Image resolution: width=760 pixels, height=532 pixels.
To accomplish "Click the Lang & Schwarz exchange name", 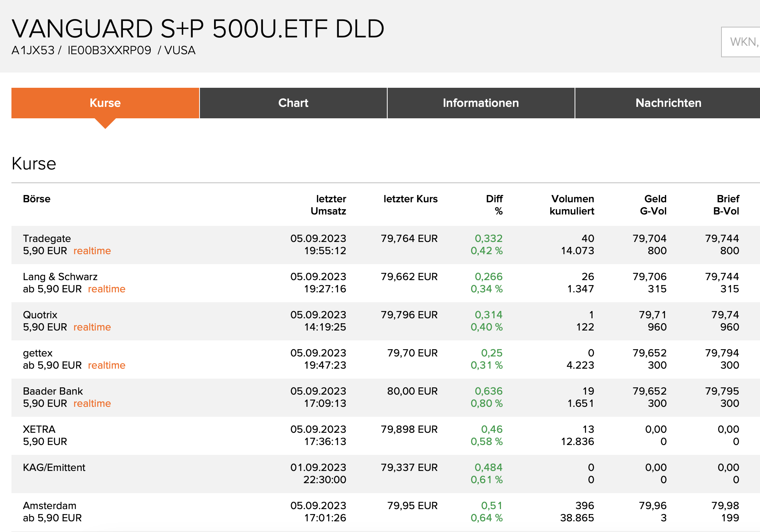I will 60,277.
